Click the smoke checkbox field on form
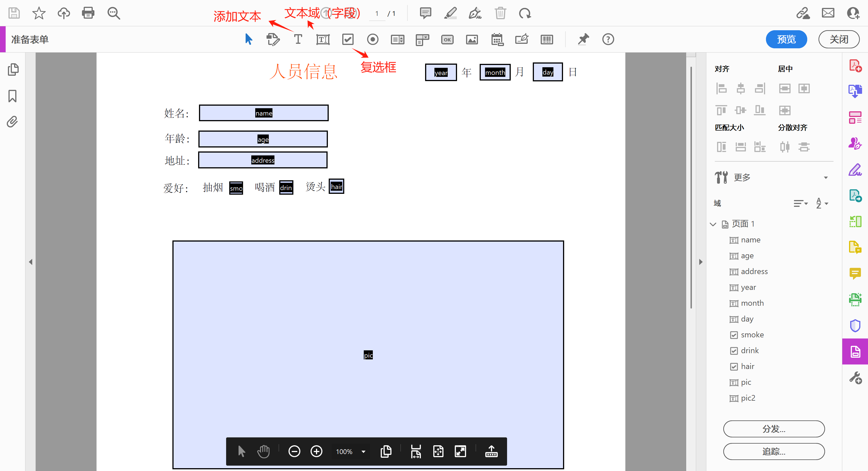This screenshot has height=471, width=868. pos(236,188)
